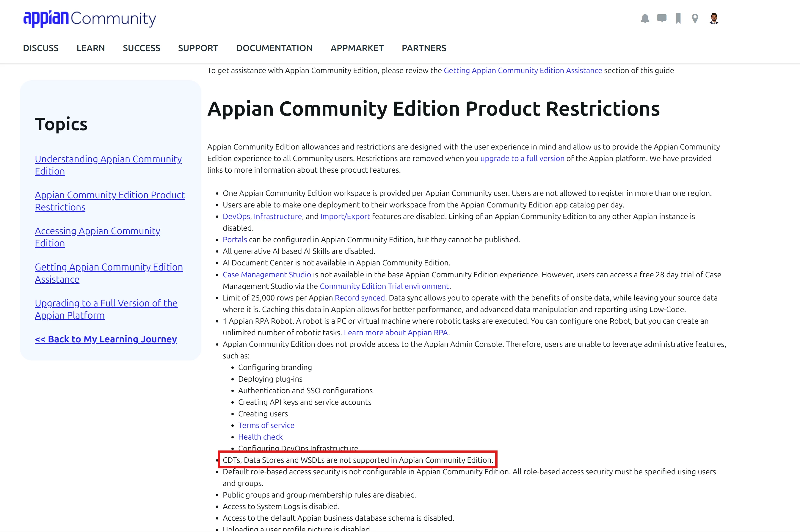
Task: Open the Record synced link
Action: pos(360,298)
